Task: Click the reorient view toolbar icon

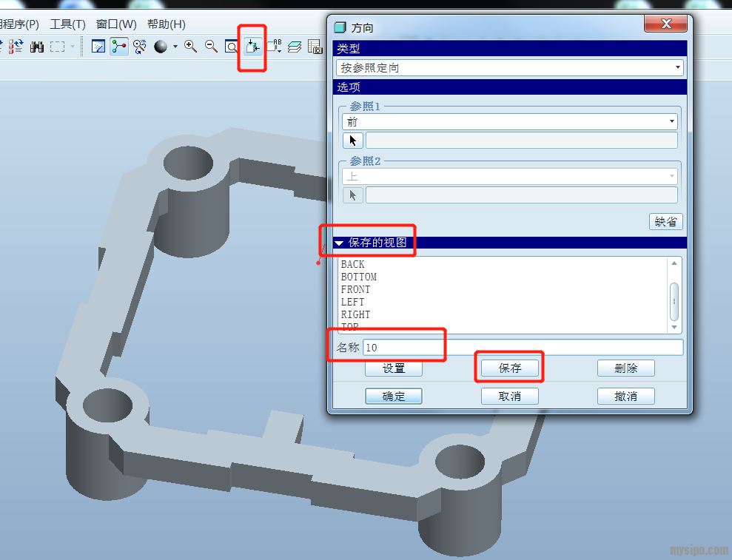Action: (x=252, y=47)
